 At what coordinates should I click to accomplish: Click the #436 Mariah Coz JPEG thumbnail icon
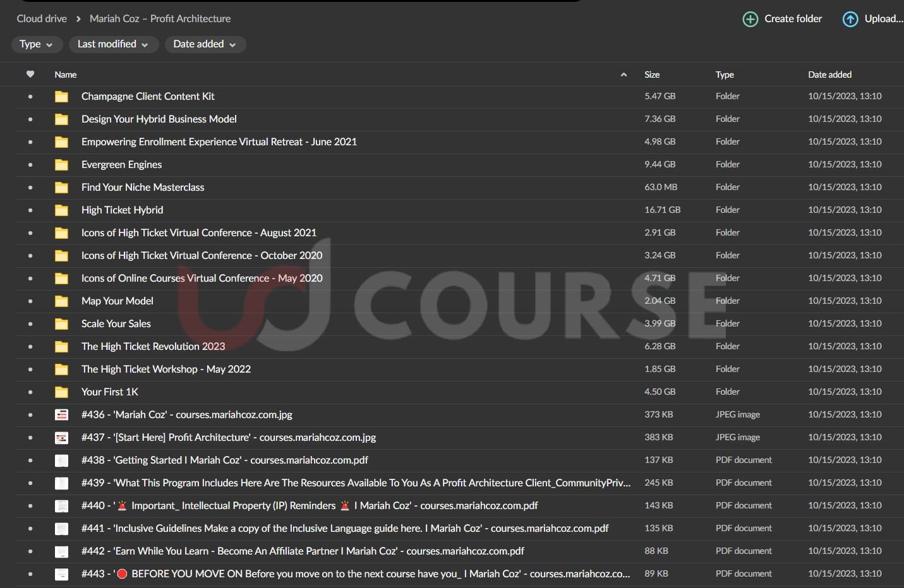pos(61,415)
